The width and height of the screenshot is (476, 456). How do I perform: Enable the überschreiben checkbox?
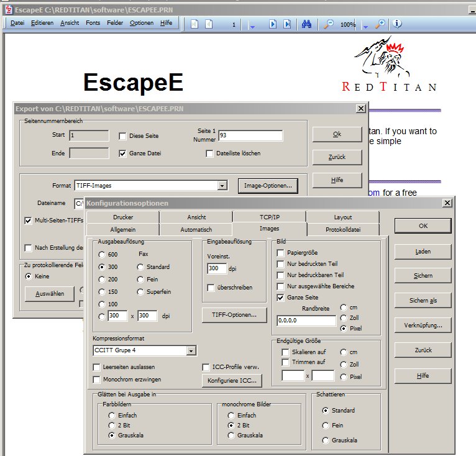(211, 288)
